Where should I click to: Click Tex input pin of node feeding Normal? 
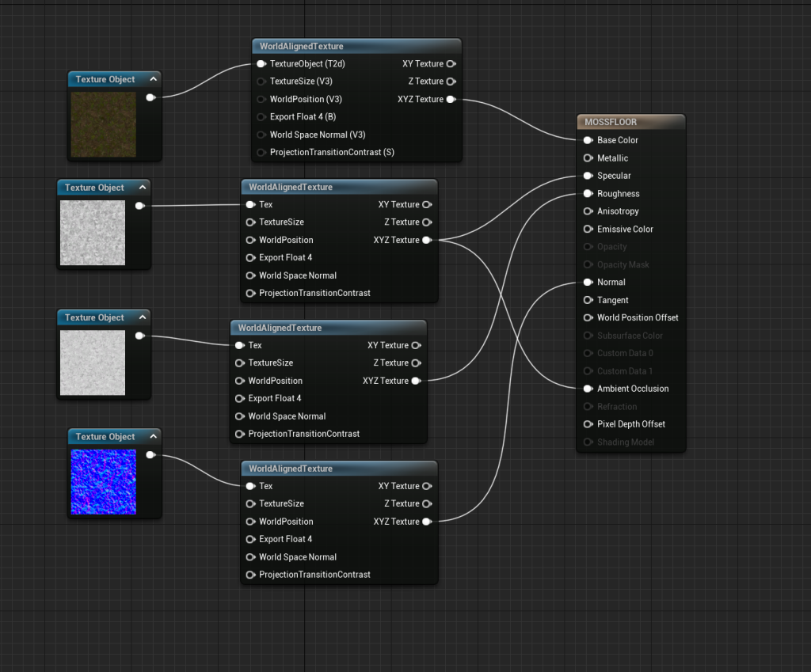point(251,486)
